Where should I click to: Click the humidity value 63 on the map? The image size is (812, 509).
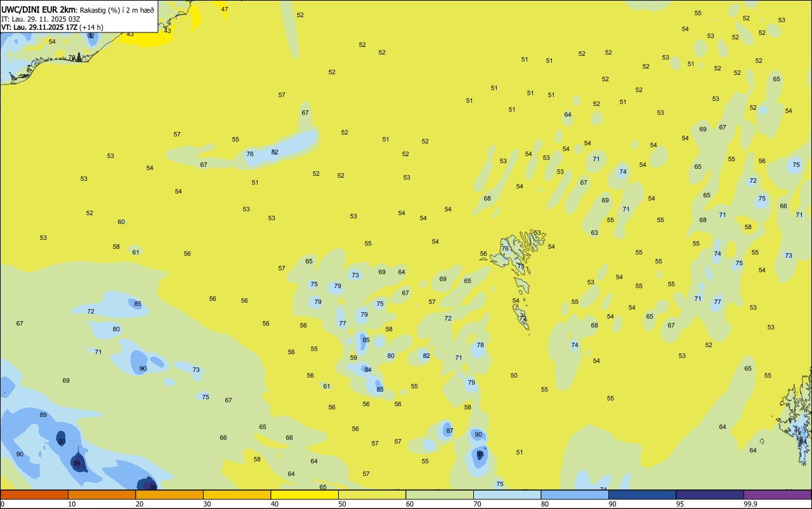(x=594, y=233)
